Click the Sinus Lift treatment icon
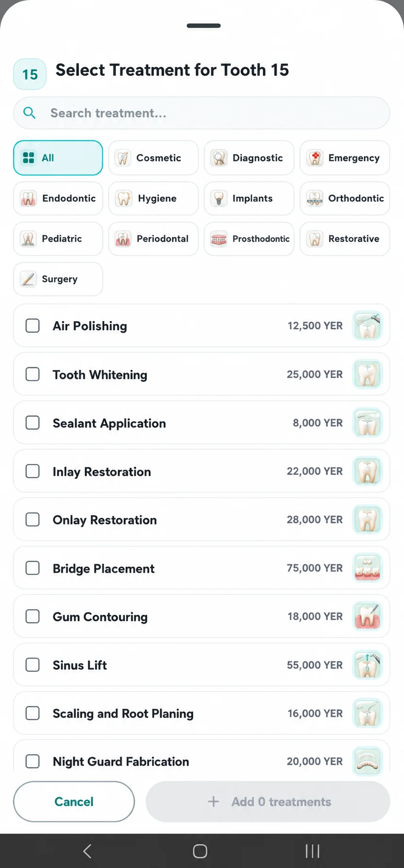 click(x=367, y=665)
